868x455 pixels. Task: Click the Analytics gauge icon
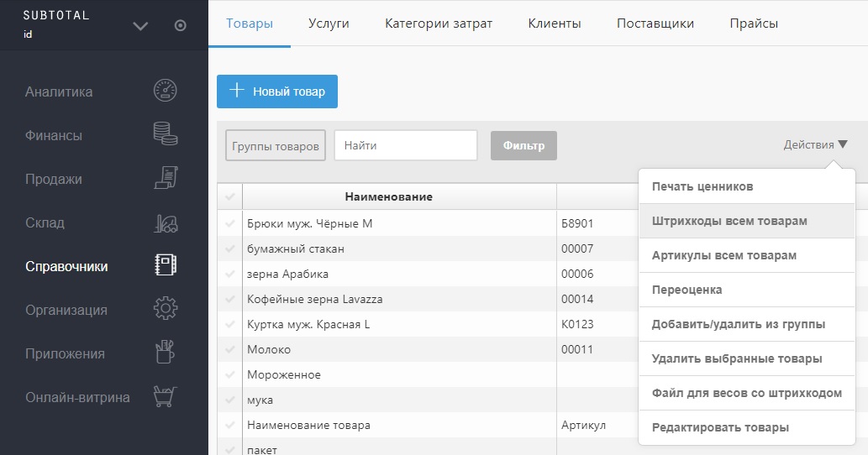(165, 90)
